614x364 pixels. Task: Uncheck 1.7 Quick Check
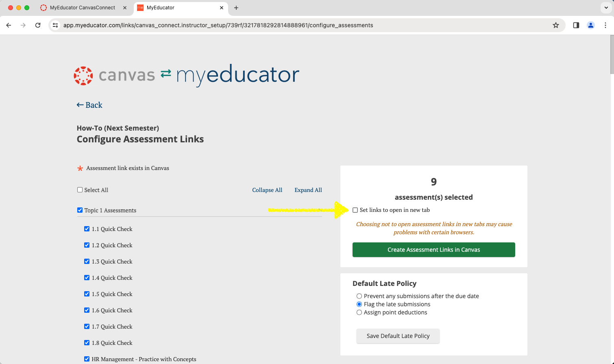pos(87,327)
